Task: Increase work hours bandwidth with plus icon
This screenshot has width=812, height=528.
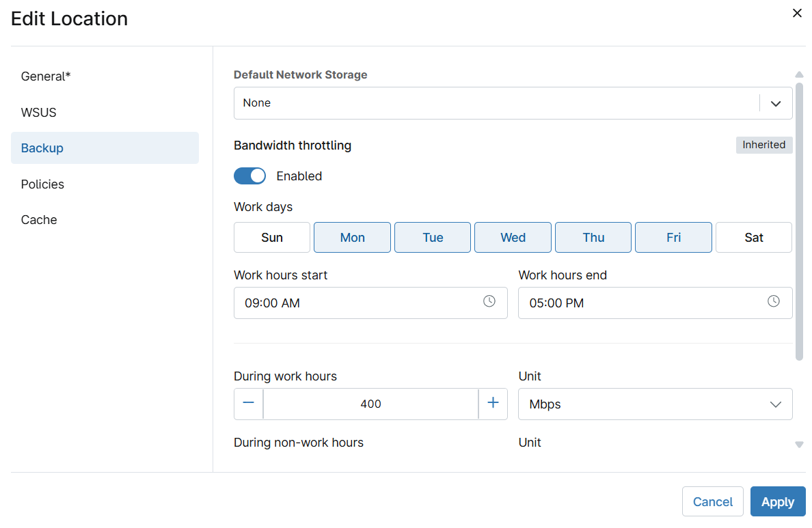Action: tap(493, 403)
